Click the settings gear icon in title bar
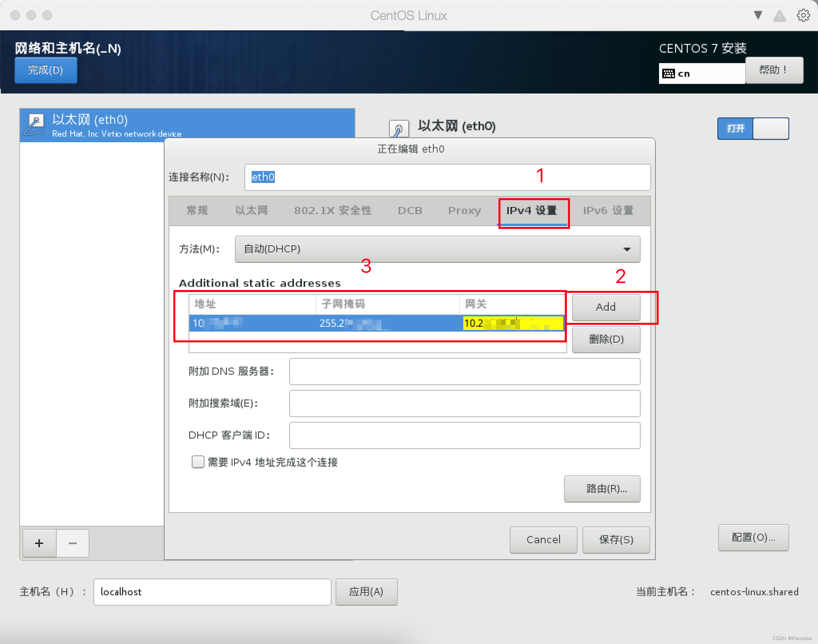The image size is (818, 644). (803, 16)
